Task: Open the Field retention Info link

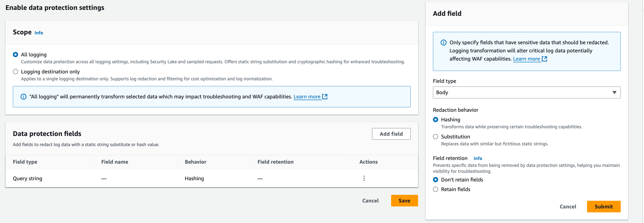Action: [x=478, y=158]
